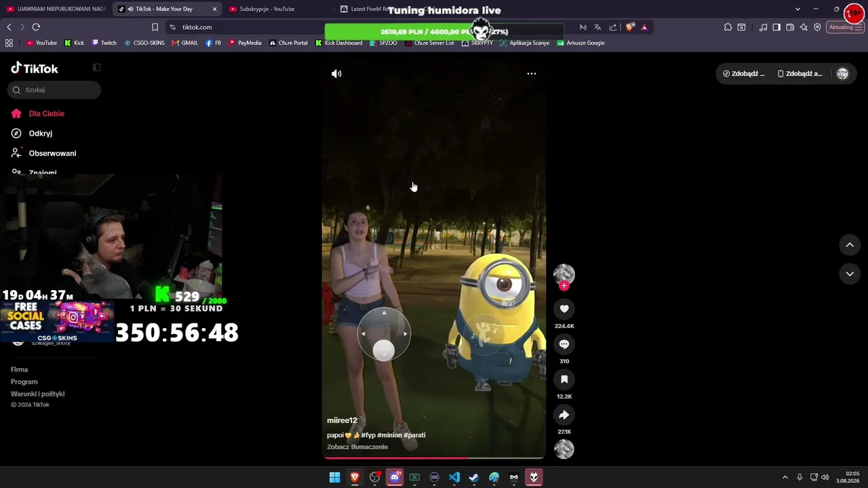Open the Brave Rewards triangle icon
The height and width of the screenshot is (488, 868).
click(x=644, y=27)
